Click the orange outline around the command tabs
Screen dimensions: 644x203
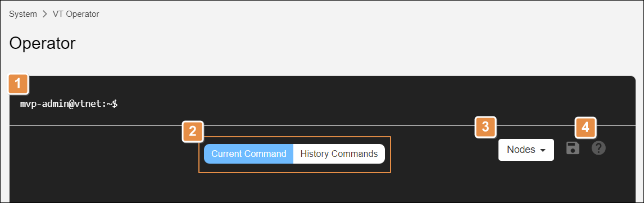(294, 137)
